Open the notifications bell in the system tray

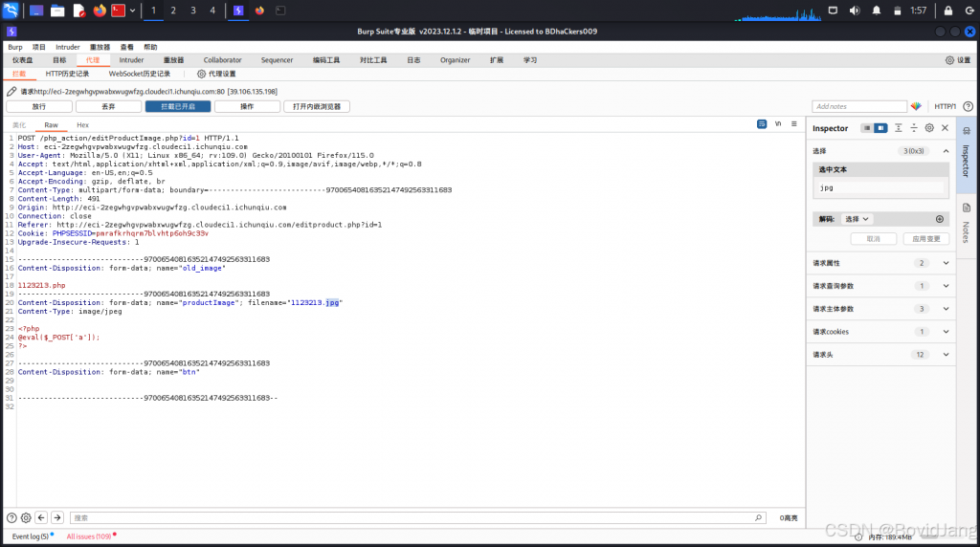coord(877,11)
